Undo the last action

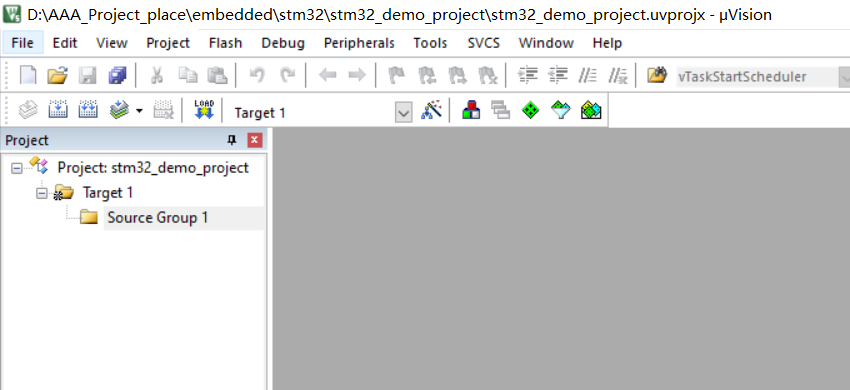(257, 75)
